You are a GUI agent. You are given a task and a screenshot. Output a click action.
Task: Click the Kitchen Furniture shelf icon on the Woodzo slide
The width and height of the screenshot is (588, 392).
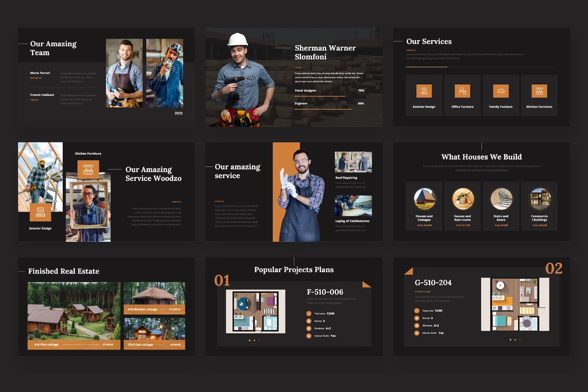tap(88, 170)
